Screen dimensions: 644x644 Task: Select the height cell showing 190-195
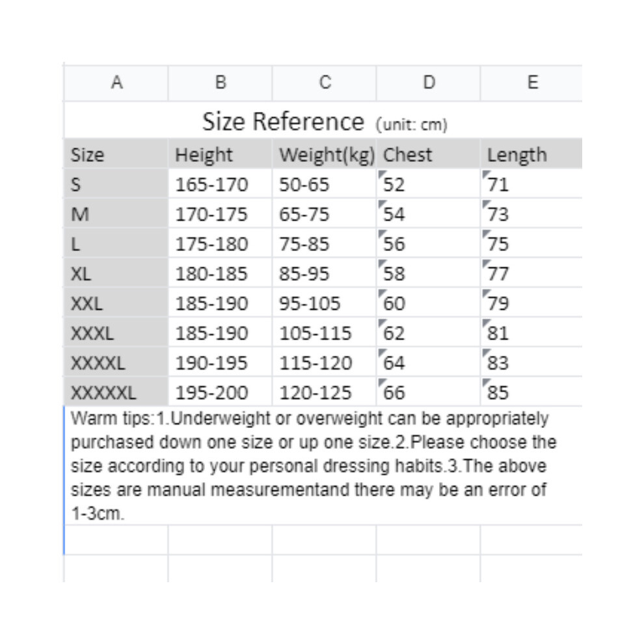(221, 363)
